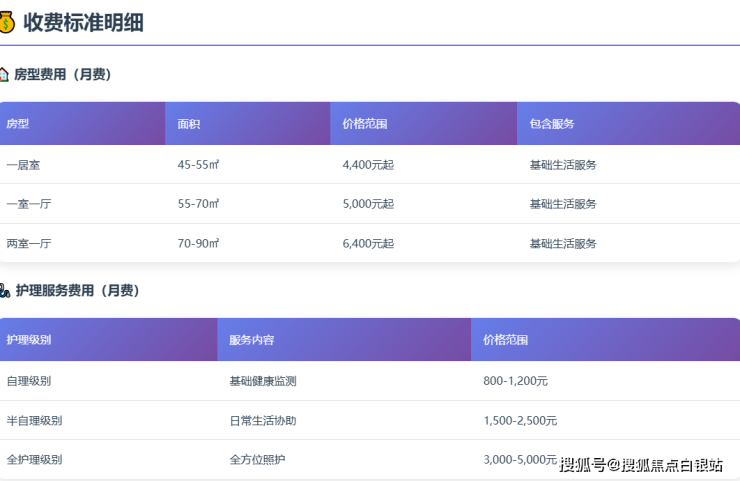
Task: Click the stethoscope icon beside 护理服务费用
Action: [x=4, y=291]
